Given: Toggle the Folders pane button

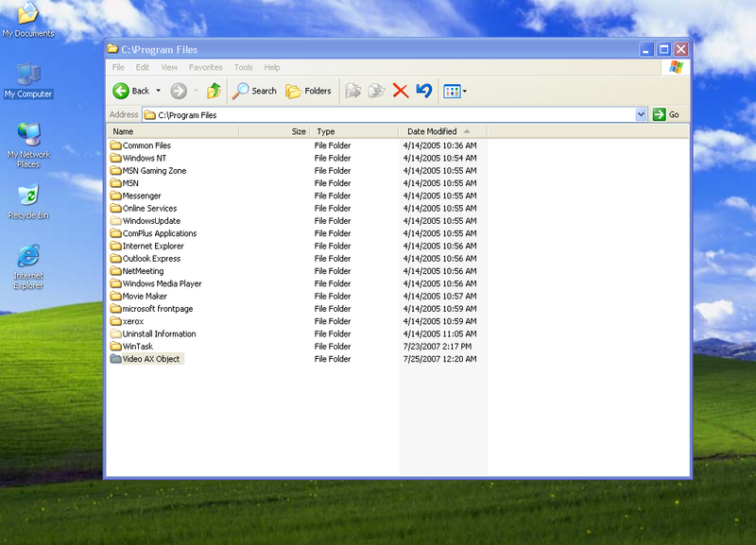Looking at the screenshot, I should click(x=308, y=91).
